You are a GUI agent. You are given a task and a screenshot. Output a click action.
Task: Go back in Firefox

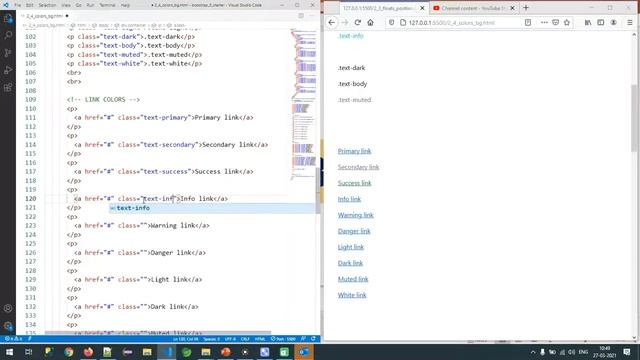[x=332, y=22]
